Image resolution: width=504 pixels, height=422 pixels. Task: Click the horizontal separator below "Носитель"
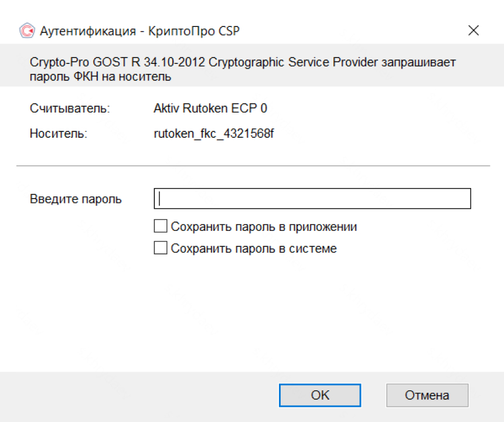click(x=253, y=166)
